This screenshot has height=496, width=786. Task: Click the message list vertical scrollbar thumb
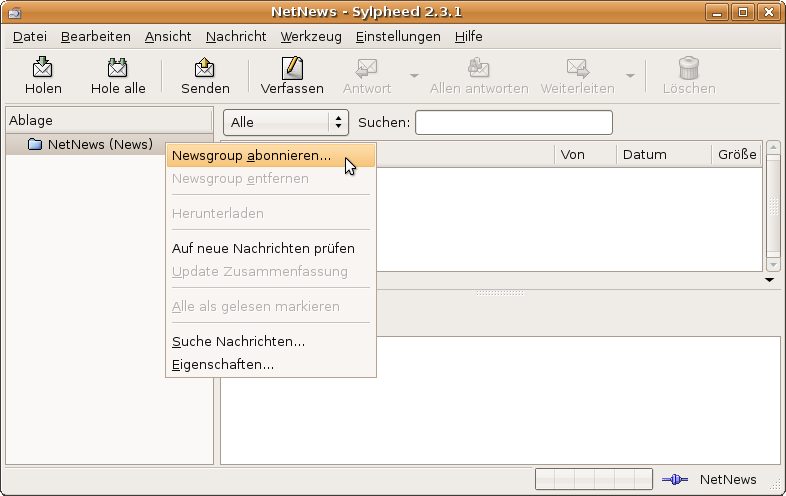tap(773, 206)
